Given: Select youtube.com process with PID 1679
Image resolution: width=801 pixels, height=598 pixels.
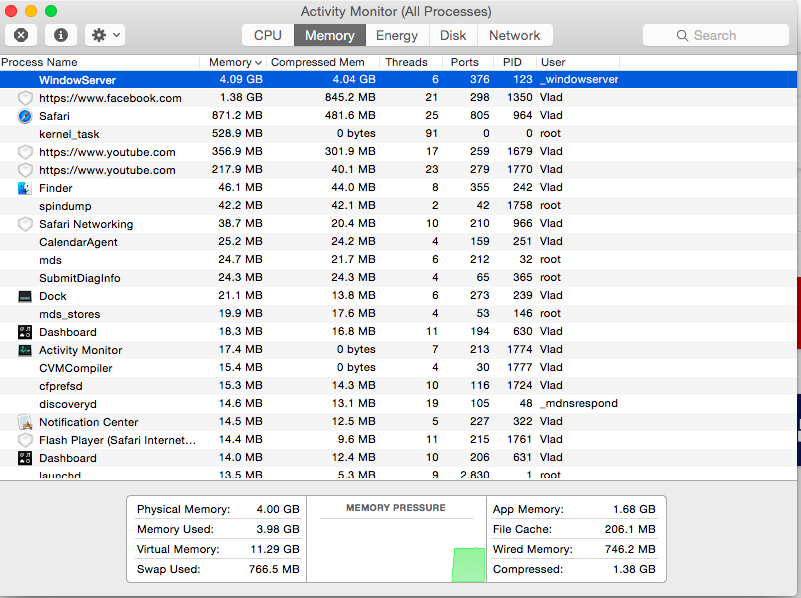Looking at the screenshot, I should tap(398, 152).
